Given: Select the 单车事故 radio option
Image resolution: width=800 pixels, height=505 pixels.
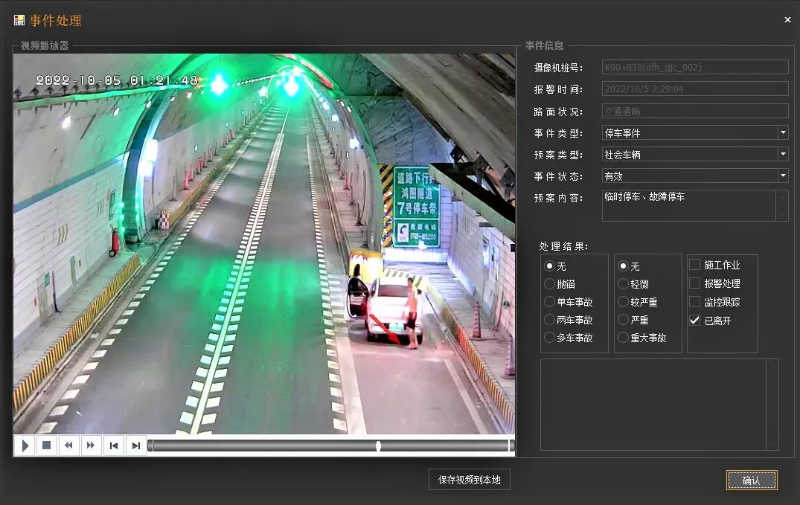Looking at the screenshot, I should click(549, 302).
